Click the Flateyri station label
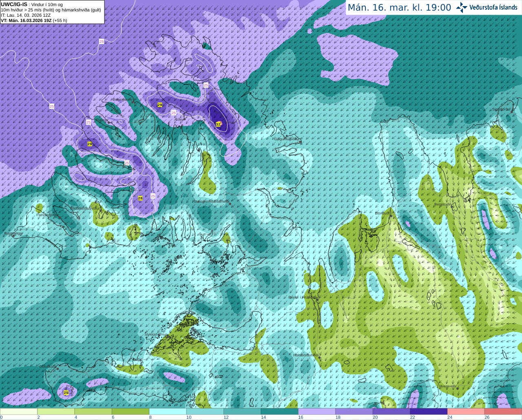The width and height of the screenshot is (522, 420). [x=102, y=120]
